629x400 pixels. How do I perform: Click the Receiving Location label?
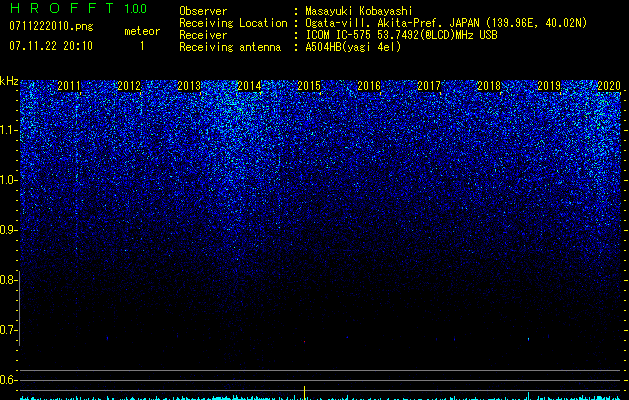tap(233, 23)
